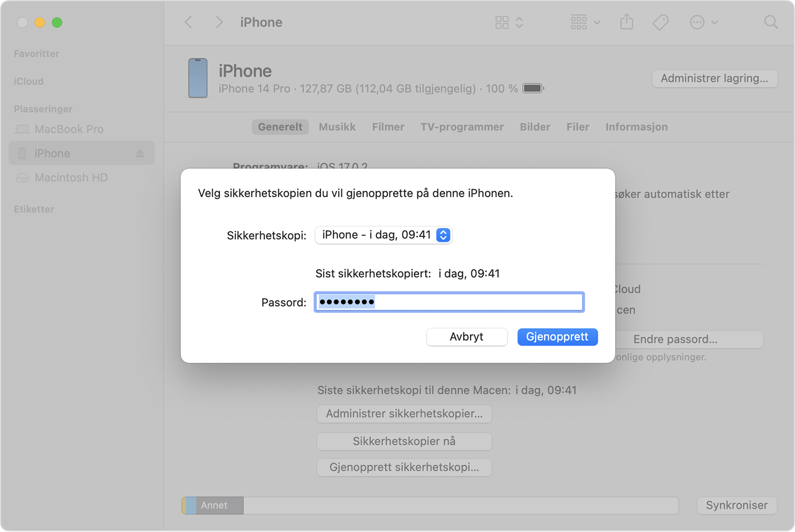Click 'Siste sikkerhetskopi til denne Macen' text
This screenshot has height=532, width=795.
click(414, 390)
